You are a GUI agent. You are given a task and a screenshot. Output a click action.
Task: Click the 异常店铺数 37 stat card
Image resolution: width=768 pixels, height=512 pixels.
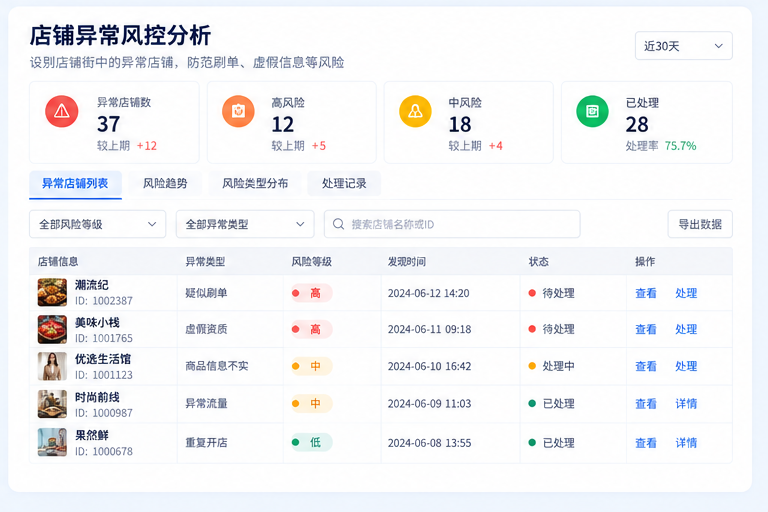click(x=114, y=122)
